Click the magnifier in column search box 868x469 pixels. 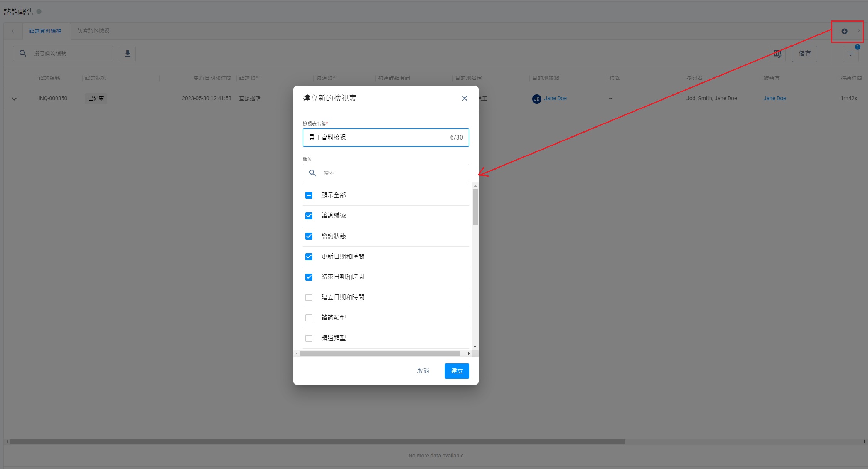point(312,173)
